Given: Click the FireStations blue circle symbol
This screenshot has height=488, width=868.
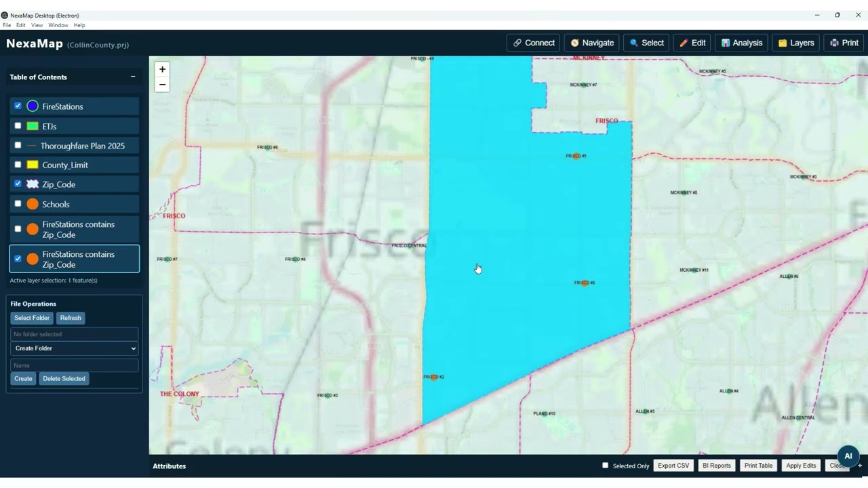Looking at the screenshot, I should coord(33,106).
